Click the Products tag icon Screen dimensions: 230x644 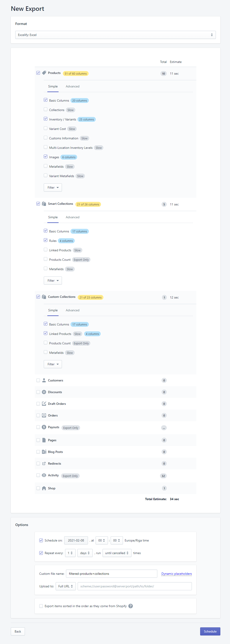point(44,73)
